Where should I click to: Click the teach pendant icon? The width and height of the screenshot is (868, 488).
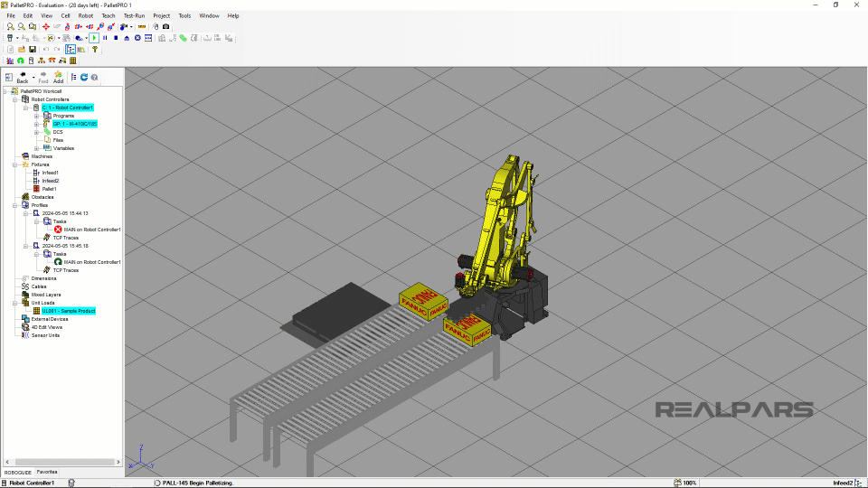(x=10, y=38)
